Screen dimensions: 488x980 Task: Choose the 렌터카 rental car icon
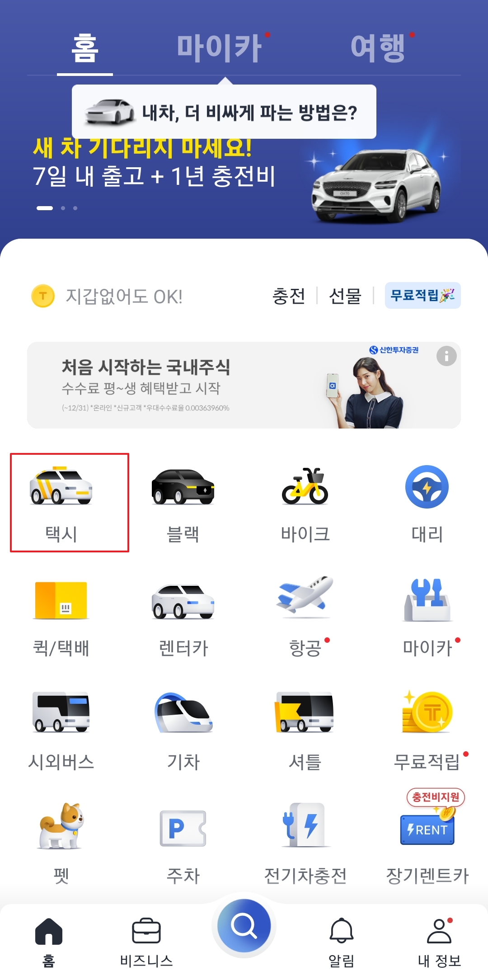pyautogui.click(x=183, y=601)
